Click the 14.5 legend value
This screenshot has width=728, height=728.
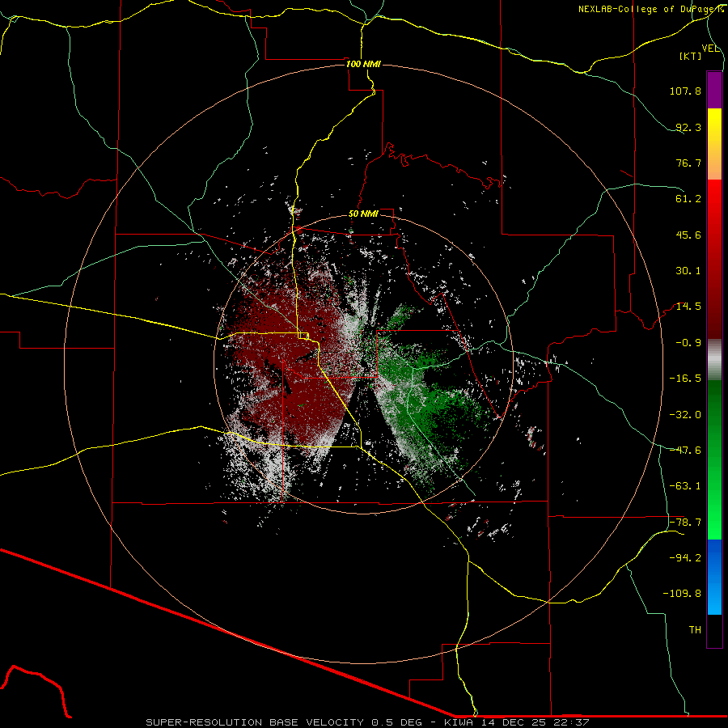[688, 307]
